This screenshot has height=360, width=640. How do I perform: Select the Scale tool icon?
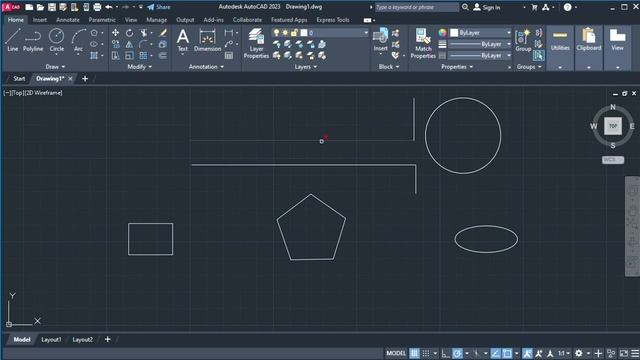129,56
